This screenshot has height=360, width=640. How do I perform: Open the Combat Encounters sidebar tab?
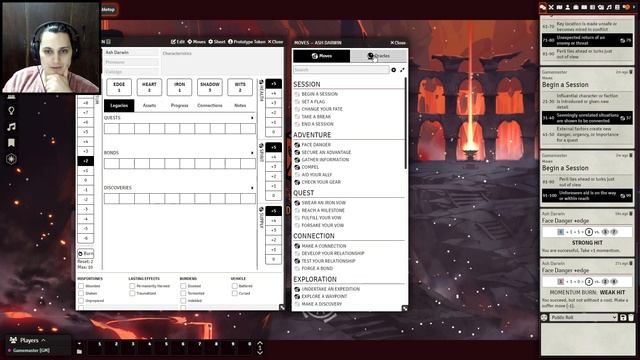(551, 7)
